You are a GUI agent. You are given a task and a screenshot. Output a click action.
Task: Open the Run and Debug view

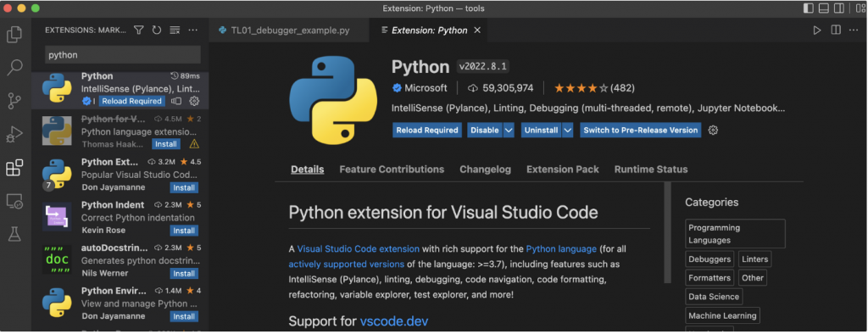pyautogui.click(x=14, y=135)
